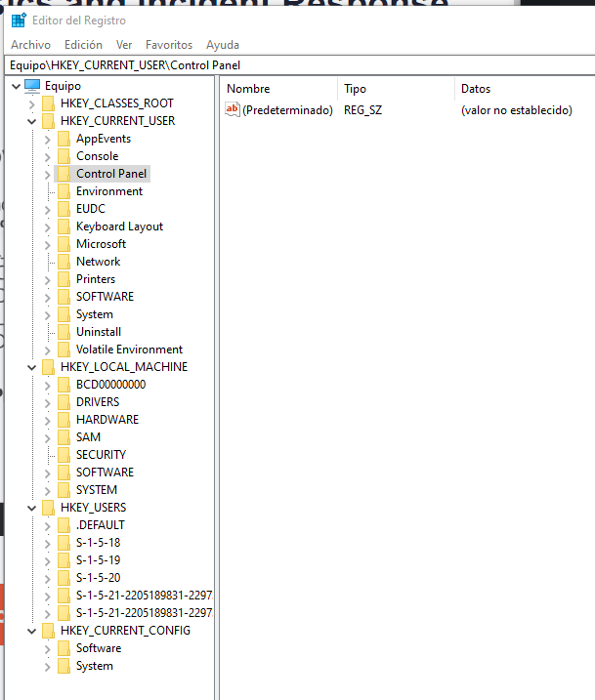Select the SOFTWARE key under HKEY_CURRENT_USER

pyautogui.click(x=105, y=297)
